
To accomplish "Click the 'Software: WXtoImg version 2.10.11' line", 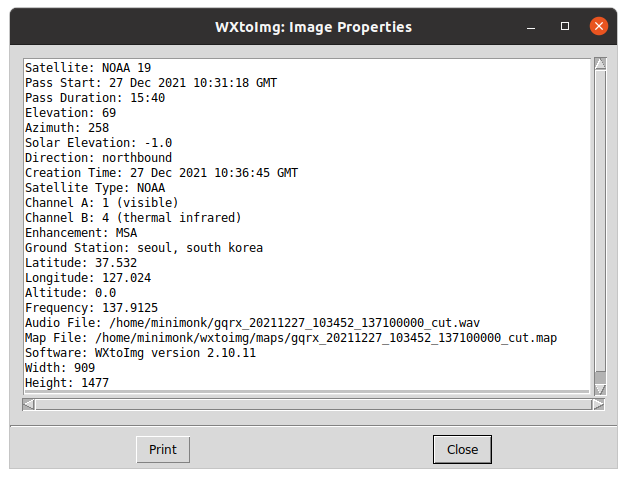I will tap(140, 353).
